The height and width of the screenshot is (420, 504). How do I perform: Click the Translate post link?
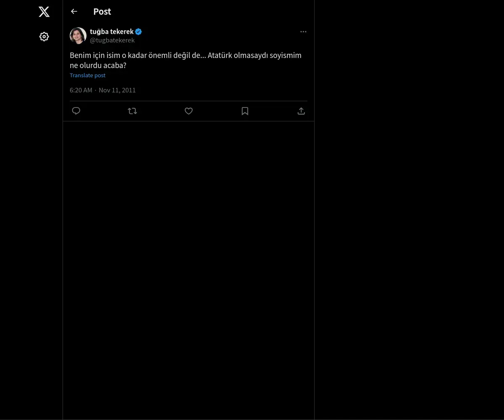click(87, 76)
